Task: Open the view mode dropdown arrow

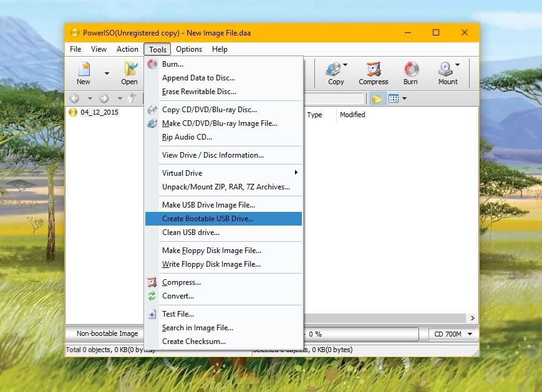Action: tap(404, 98)
